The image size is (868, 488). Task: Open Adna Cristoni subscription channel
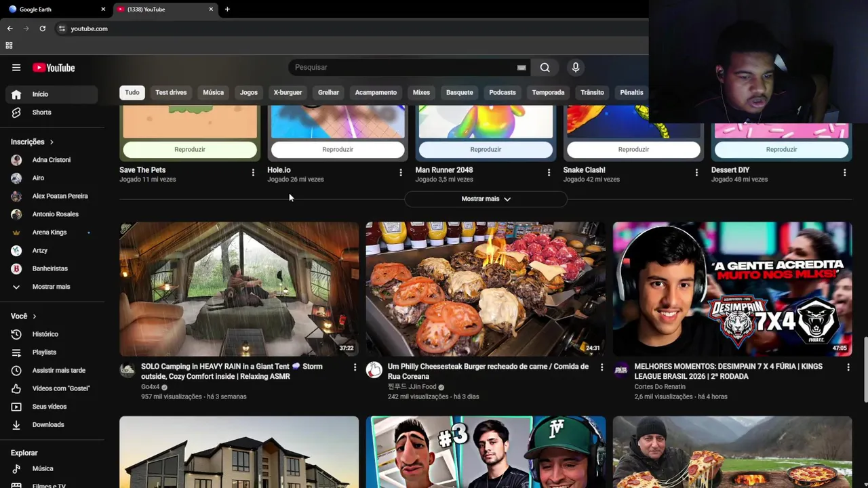tap(52, 160)
